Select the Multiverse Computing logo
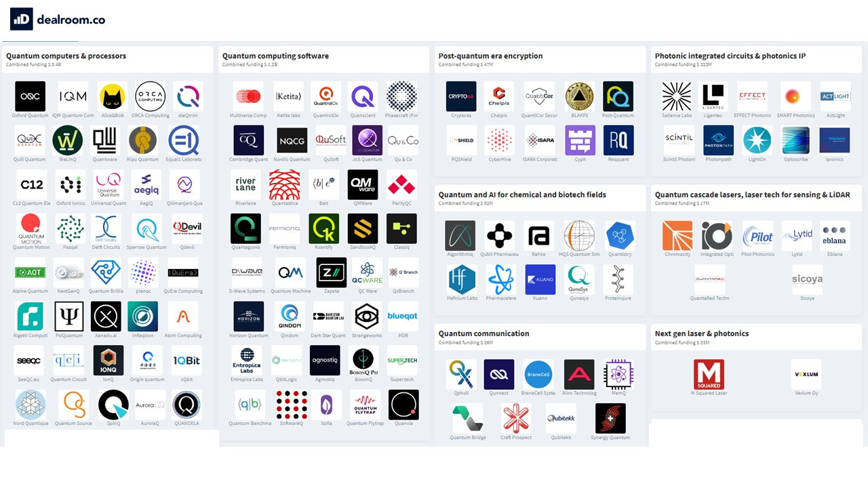868x488 pixels. click(248, 96)
